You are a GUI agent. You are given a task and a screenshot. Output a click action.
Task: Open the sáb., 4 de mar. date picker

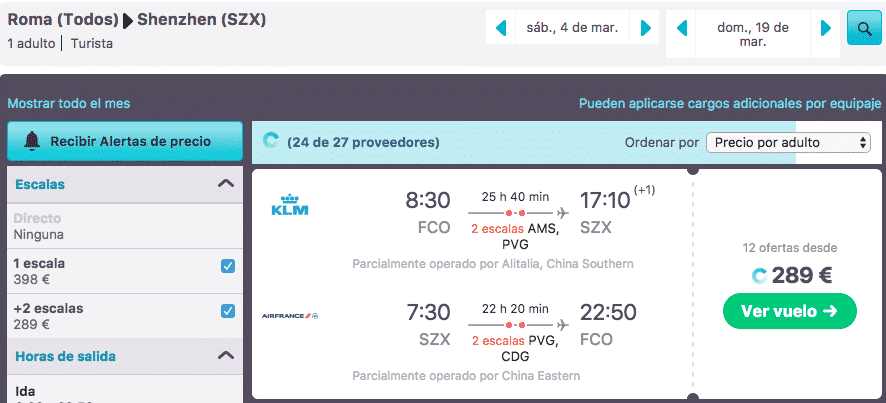click(x=572, y=27)
